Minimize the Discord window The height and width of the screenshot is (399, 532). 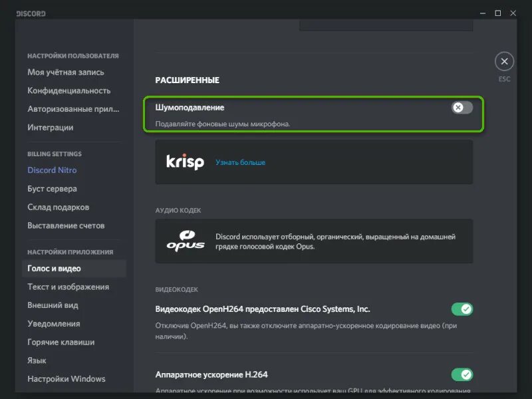point(483,13)
